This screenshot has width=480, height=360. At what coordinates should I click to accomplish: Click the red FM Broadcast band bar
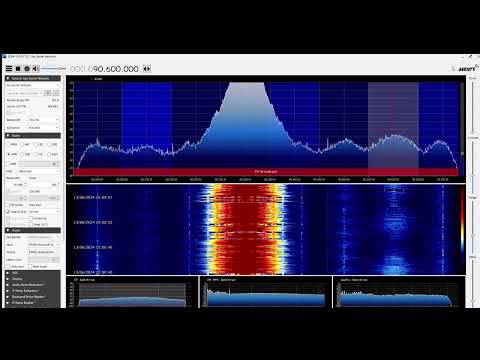266,172
